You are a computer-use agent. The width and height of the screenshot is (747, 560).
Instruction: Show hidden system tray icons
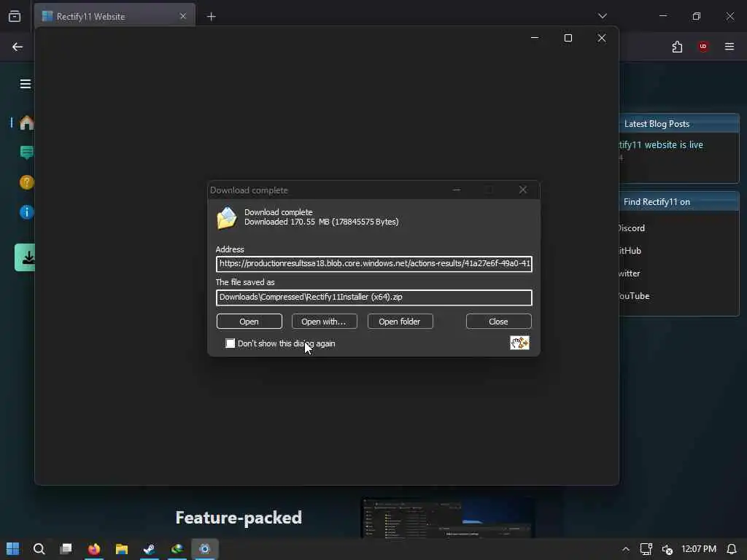point(625,549)
